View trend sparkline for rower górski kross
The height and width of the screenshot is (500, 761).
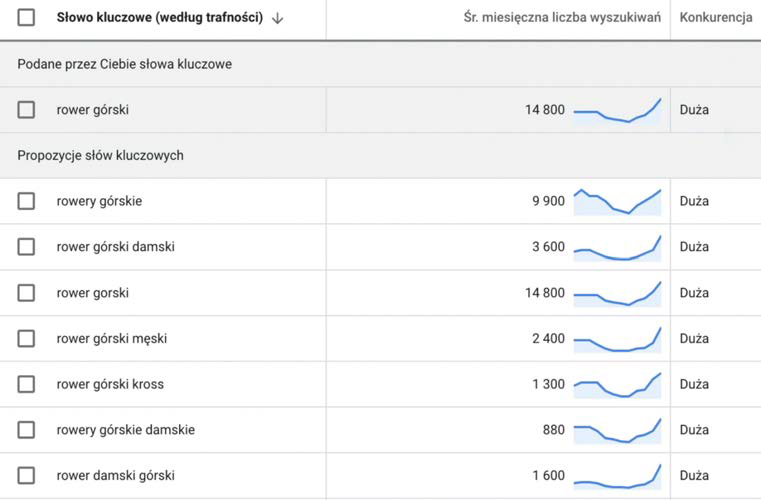tap(617, 385)
